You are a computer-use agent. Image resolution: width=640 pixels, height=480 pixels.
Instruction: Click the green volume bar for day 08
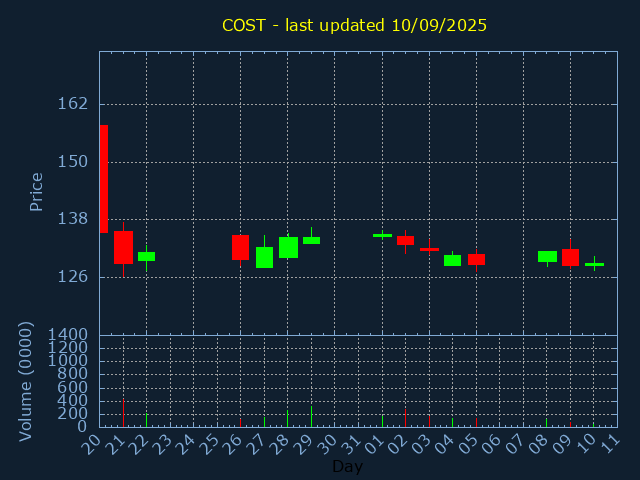point(547,423)
